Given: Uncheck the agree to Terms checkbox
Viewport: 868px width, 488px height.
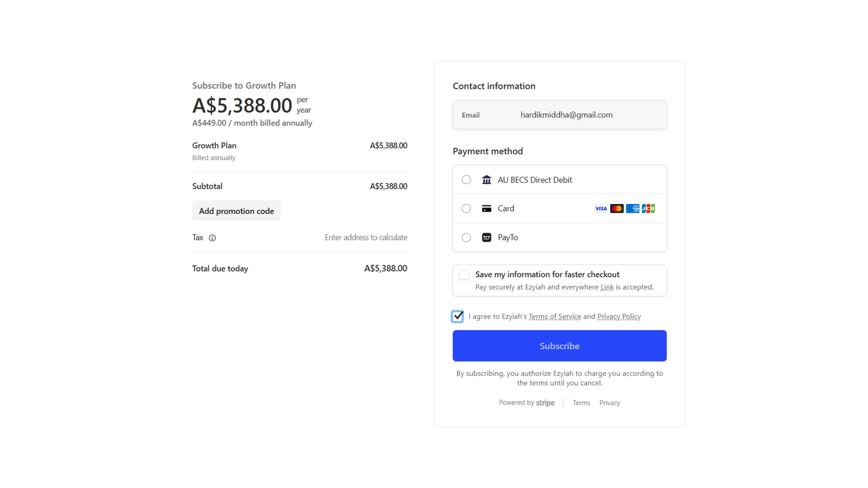Looking at the screenshot, I should pyautogui.click(x=458, y=316).
